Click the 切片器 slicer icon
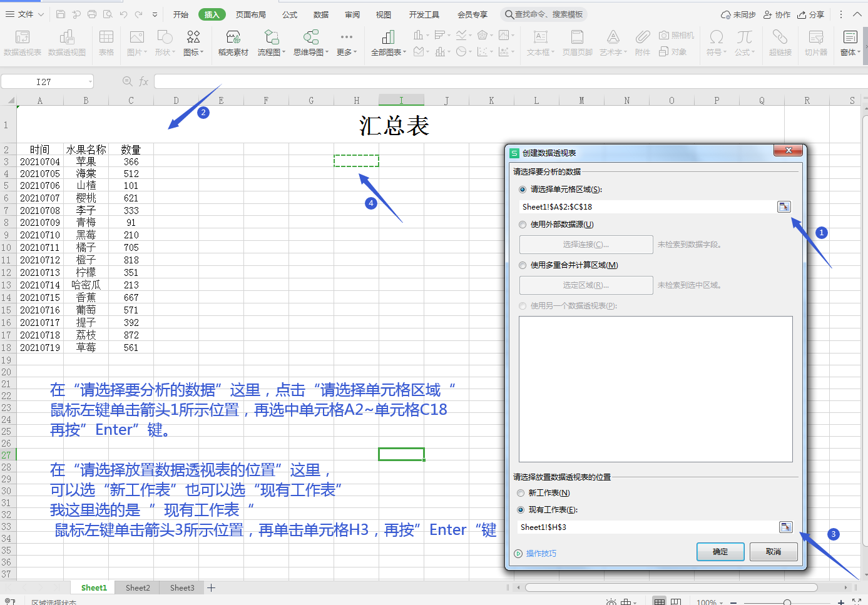Image resolution: width=868 pixels, height=605 pixels. (816, 43)
